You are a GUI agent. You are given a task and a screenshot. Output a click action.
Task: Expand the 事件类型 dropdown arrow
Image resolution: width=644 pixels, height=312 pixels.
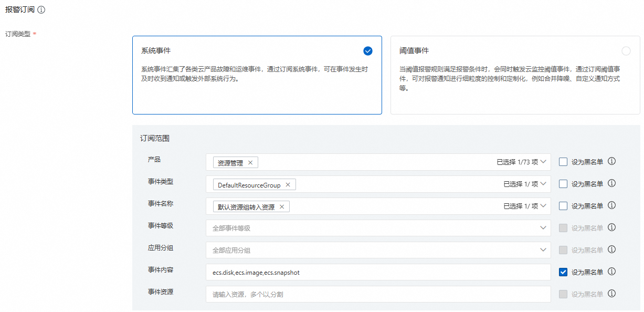click(x=544, y=184)
